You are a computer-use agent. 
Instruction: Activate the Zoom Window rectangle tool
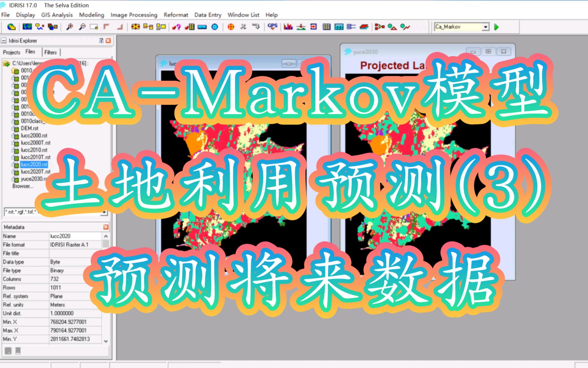tap(94, 27)
